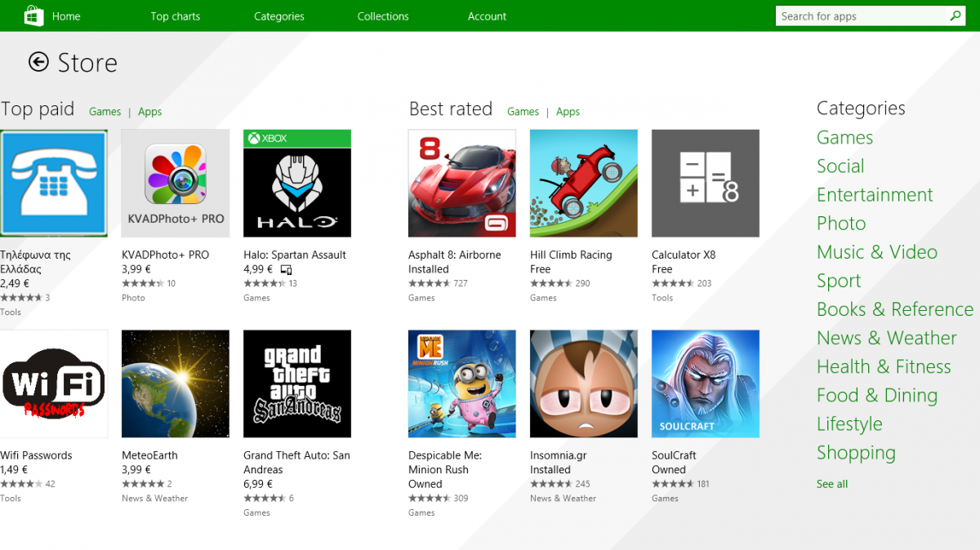Click the Hill Climb Racing title text
The height and width of the screenshot is (550, 980).
coord(571,255)
